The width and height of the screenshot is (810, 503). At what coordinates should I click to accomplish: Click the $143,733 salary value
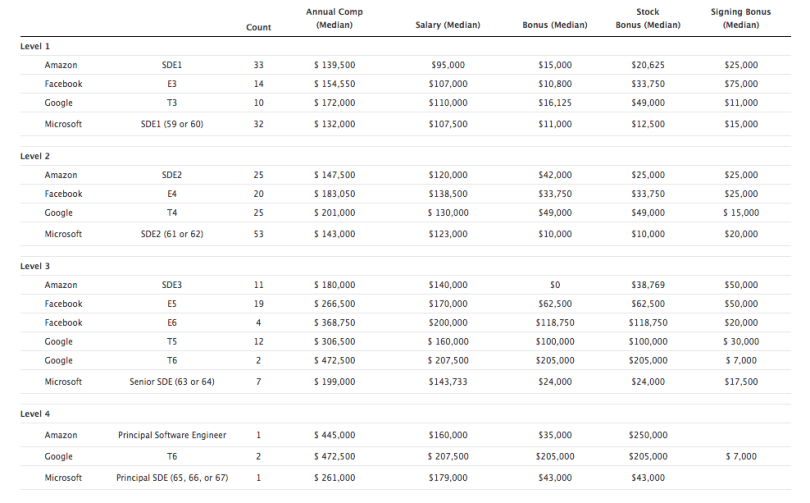pos(447,382)
